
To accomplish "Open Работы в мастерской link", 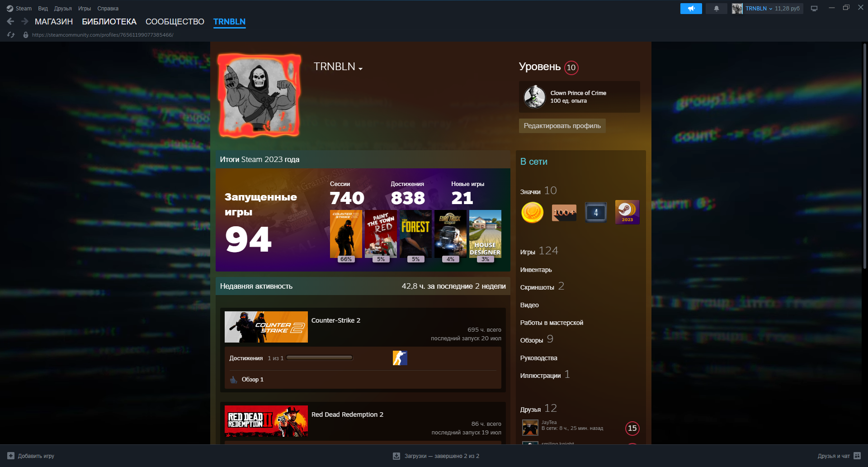I will click(x=552, y=323).
